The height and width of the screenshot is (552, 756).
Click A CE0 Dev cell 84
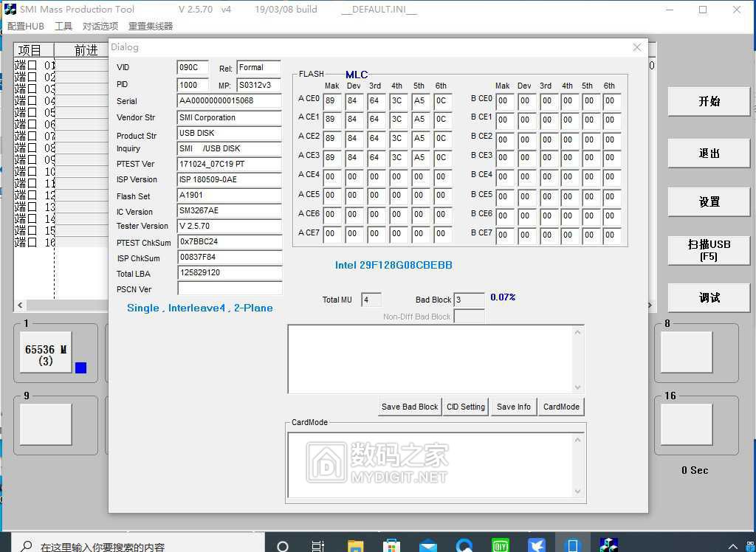tap(354, 101)
